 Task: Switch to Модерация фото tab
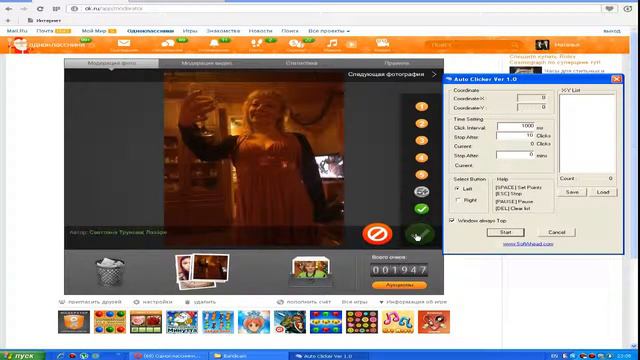coord(112,63)
